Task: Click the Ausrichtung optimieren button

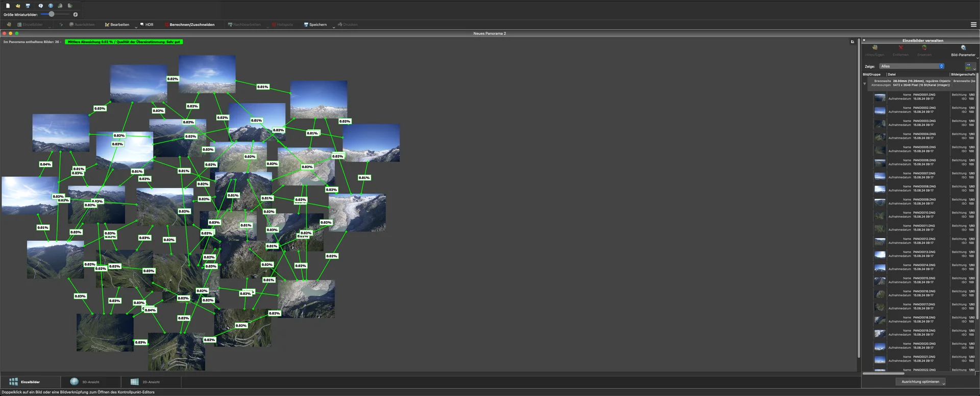Action: pos(920,382)
